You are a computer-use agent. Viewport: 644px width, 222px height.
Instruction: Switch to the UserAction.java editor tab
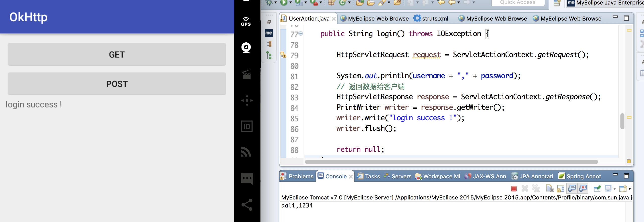pos(309,19)
